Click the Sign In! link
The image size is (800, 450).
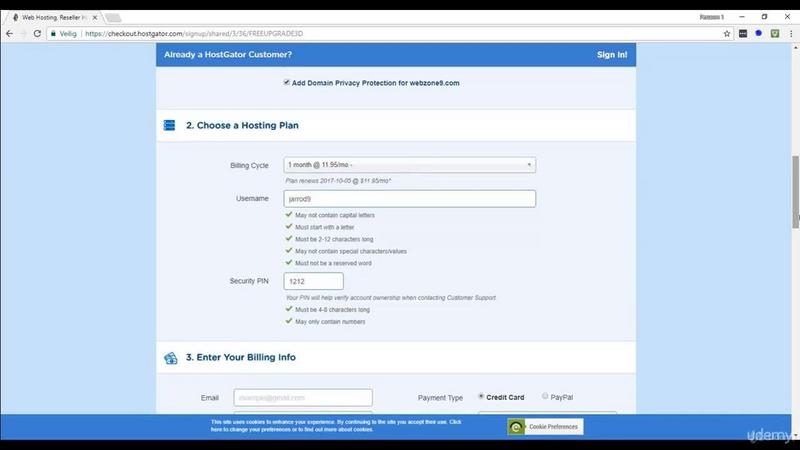(612, 55)
